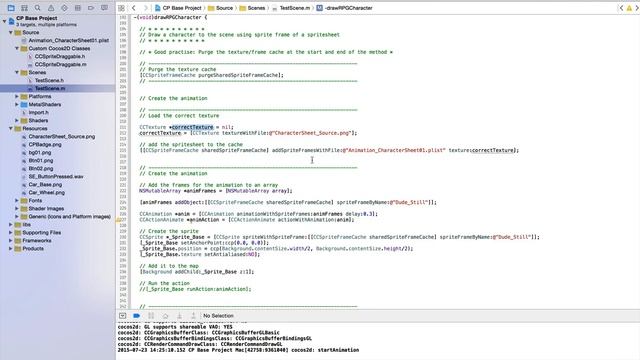
Task: Collapse the CP Base Project root
Action: click(4, 21)
